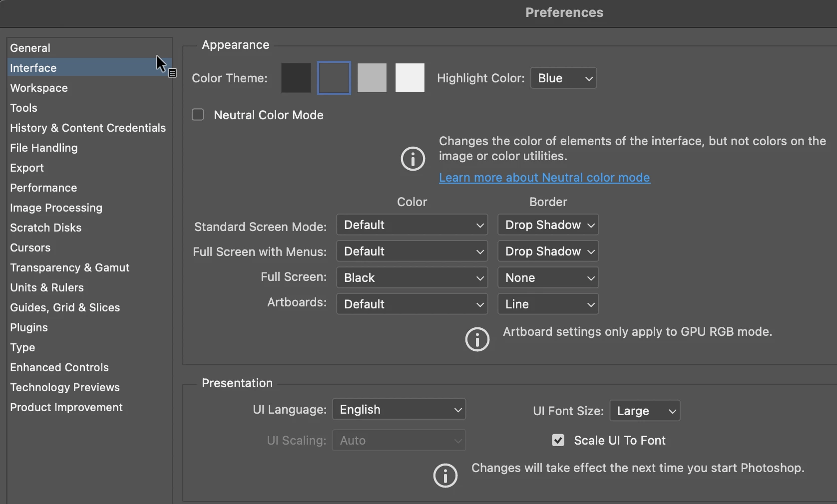Viewport: 837px width, 504px height.
Task: Open Standard Screen Mode border dropdown
Action: pos(548,225)
